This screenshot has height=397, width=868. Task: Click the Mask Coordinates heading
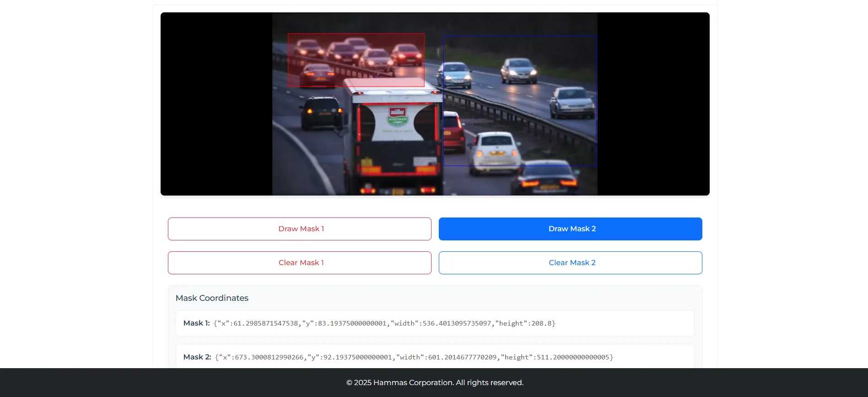tap(212, 298)
